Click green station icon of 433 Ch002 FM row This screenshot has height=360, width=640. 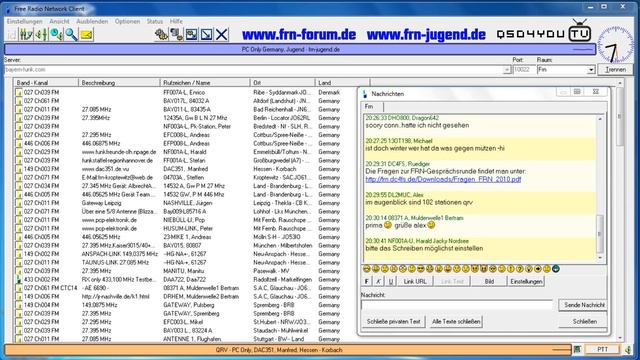click(x=18, y=280)
